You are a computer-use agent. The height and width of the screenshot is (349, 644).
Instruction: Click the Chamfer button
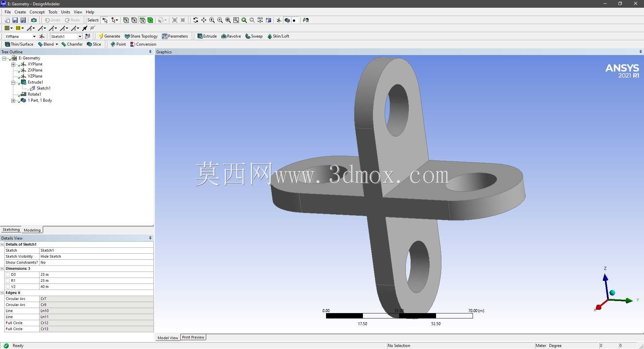pos(72,44)
